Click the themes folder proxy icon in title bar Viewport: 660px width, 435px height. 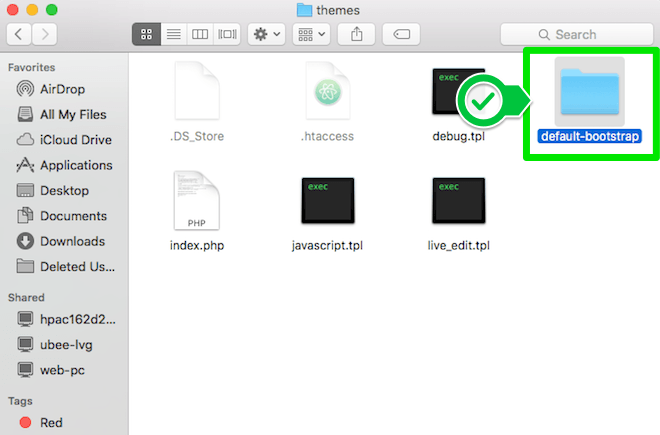click(304, 10)
